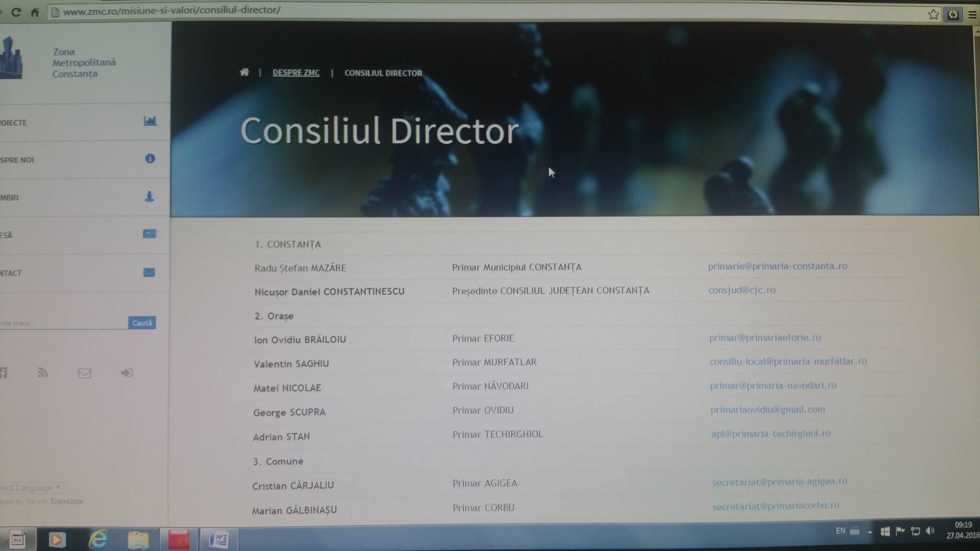This screenshot has height=551, width=980.
Task: Open the Presă sidebar menu item
Action: (84, 235)
